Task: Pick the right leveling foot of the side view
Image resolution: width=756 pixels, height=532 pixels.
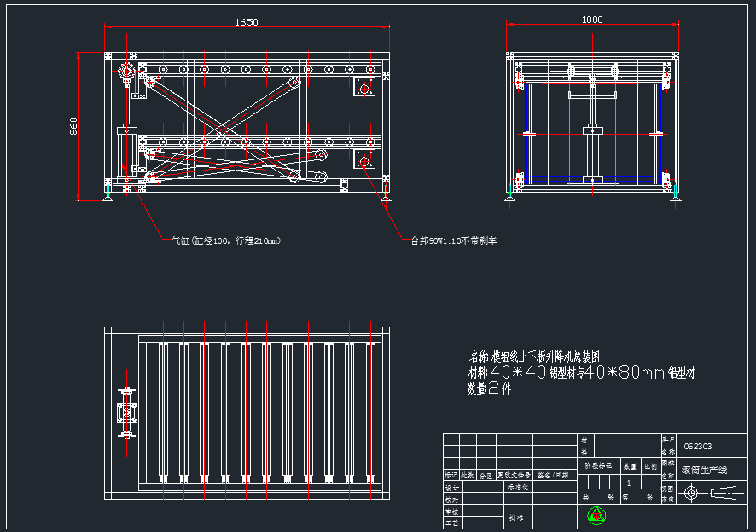Action: coord(676,193)
